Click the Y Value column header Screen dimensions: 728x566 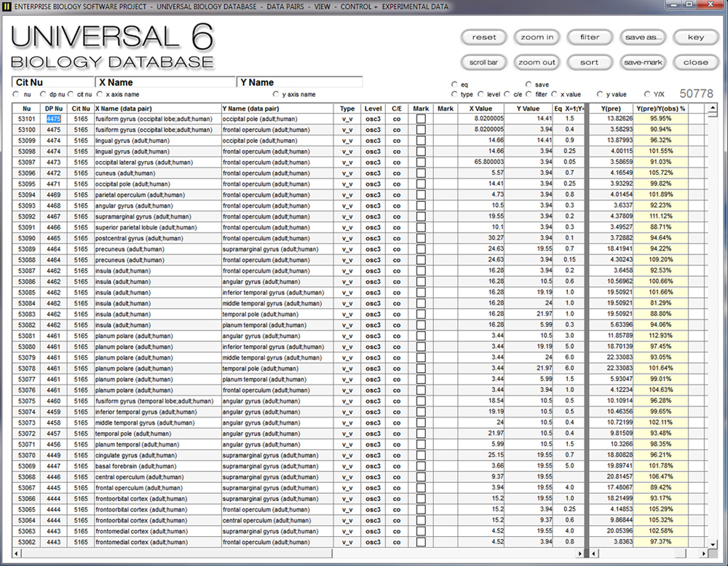pos(529,109)
